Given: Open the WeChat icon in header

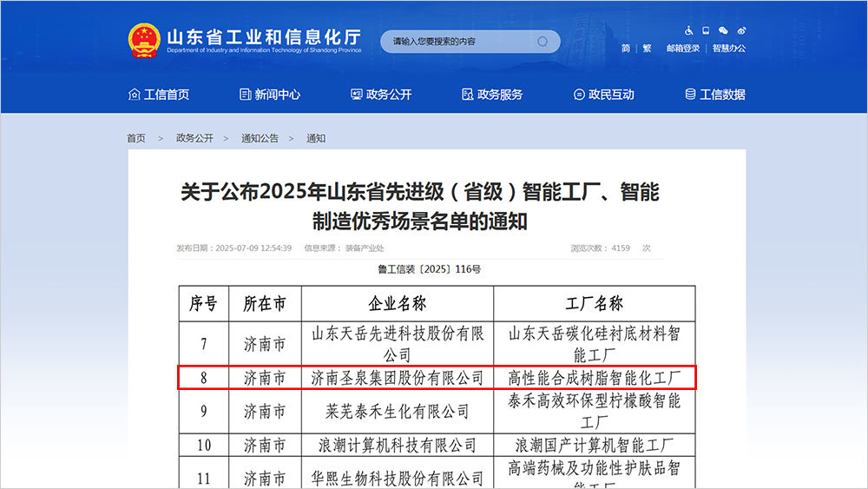Looking at the screenshot, I should 724,30.
